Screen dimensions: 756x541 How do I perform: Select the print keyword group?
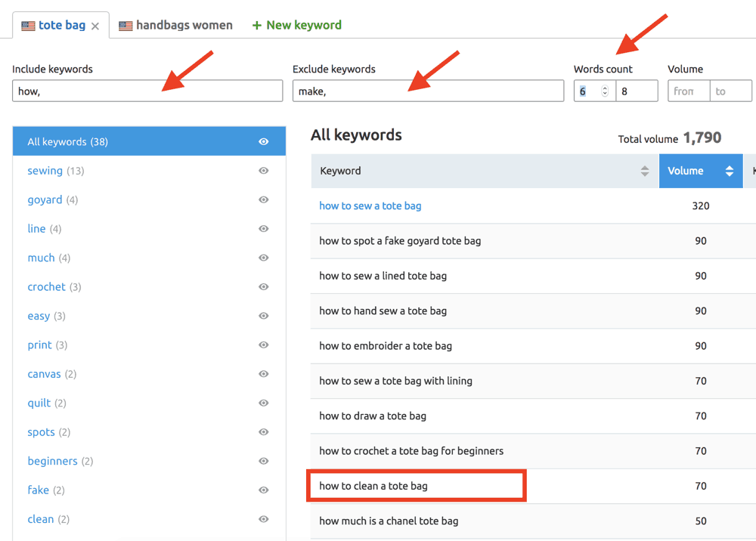[39, 345]
